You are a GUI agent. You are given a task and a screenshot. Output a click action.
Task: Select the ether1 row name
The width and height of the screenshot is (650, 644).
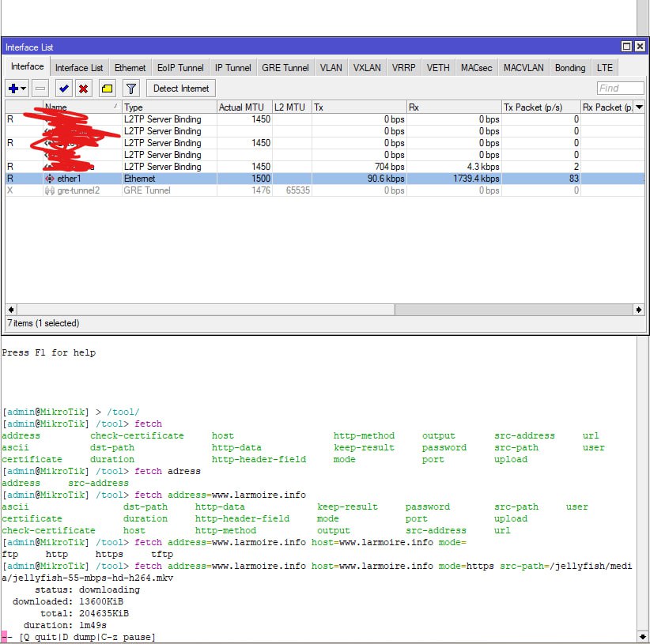tap(69, 179)
